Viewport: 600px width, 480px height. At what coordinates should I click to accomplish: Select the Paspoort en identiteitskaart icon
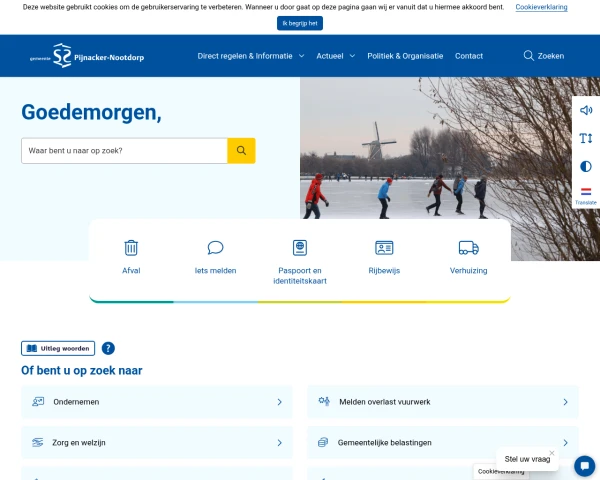[x=299, y=248]
